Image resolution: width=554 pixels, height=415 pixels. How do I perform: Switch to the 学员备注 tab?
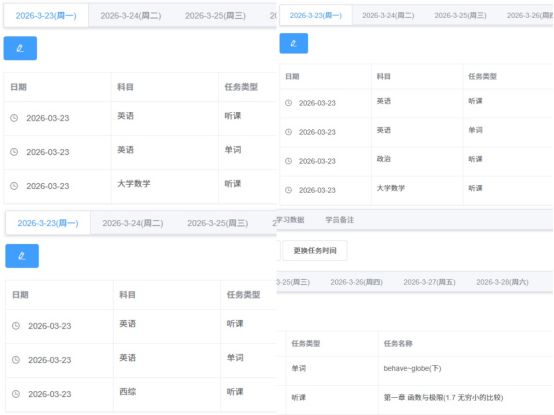pos(340,220)
